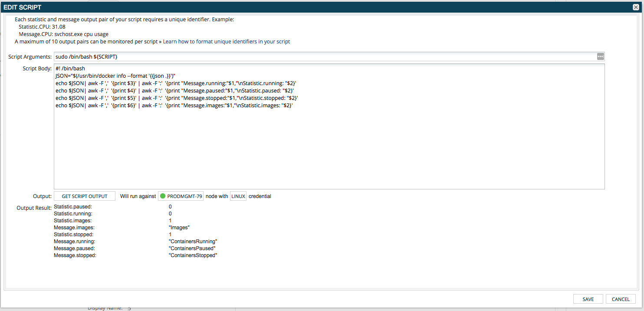Viewport: 644px width, 311px height.
Task: Click the Script Body label
Action: click(37, 69)
